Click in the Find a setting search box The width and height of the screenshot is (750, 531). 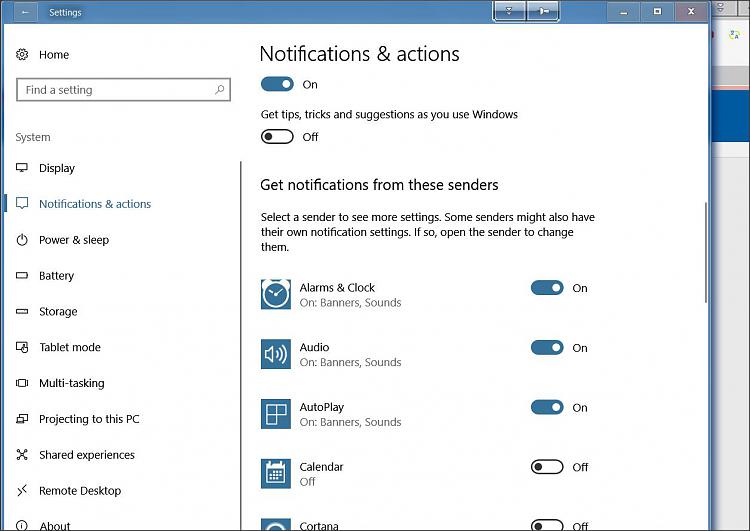point(123,89)
